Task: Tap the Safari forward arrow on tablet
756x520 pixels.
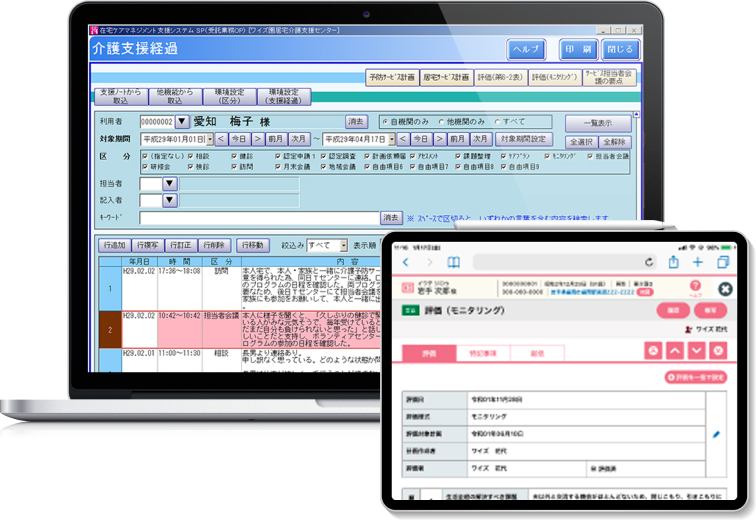Action: coord(430,262)
